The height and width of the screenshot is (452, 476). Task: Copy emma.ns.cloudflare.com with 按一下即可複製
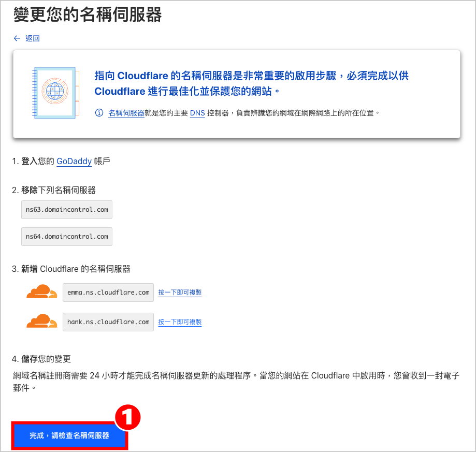coord(180,293)
